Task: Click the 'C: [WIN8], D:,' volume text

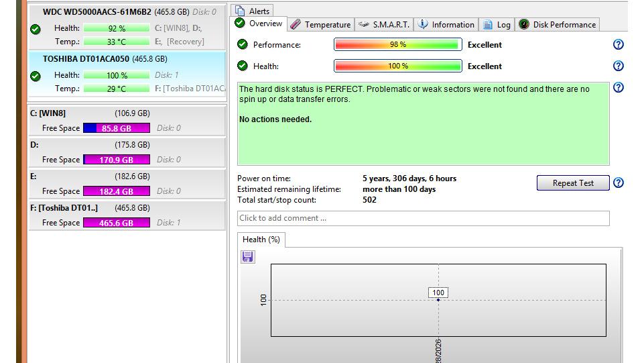Action: pyautogui.click(x=178, y=28)
